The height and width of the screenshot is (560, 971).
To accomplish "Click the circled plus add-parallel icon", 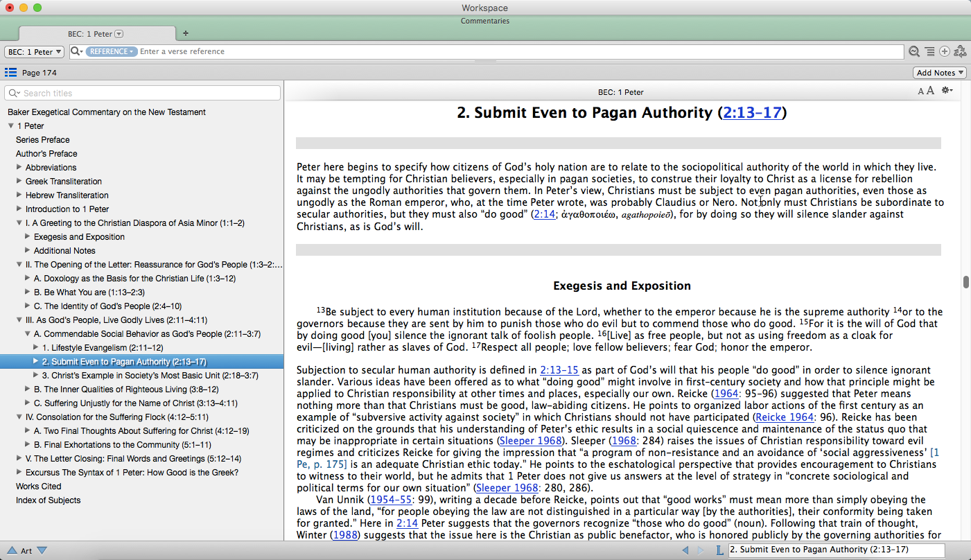I will [x=944, y=51].
